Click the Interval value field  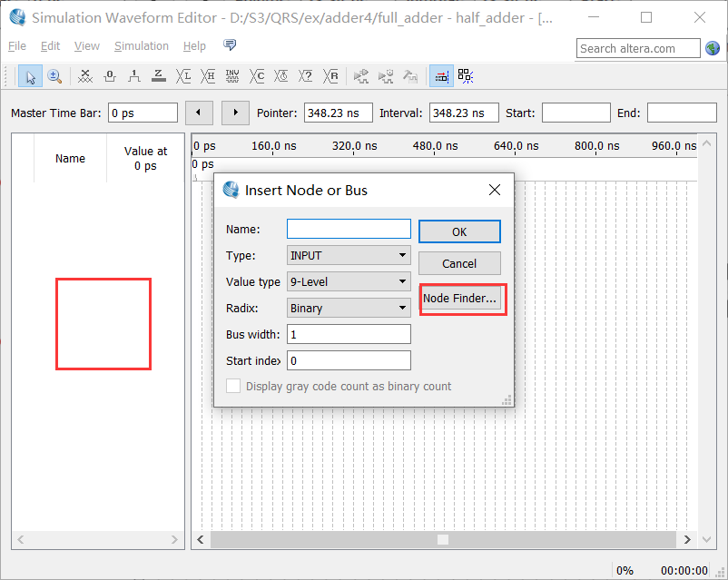[464, 113]
